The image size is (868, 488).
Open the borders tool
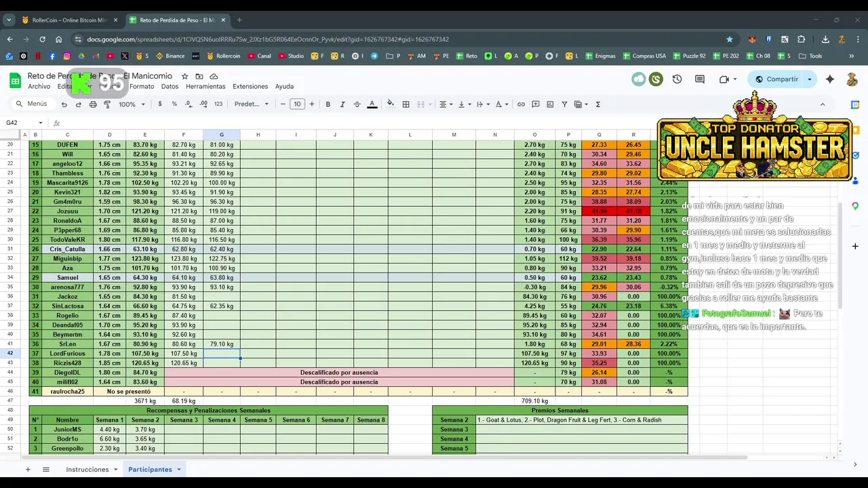pos(406,104)
